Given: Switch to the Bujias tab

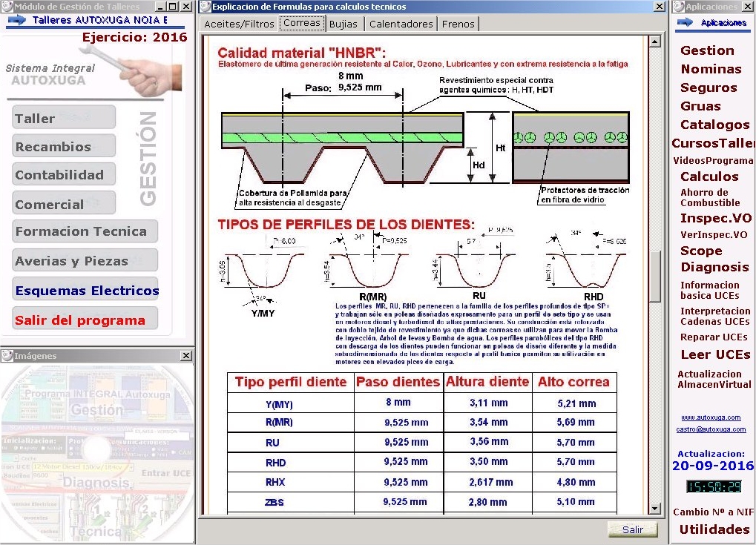Looking at the screenshot, I should pyautogui.click(x=344, y=24).
